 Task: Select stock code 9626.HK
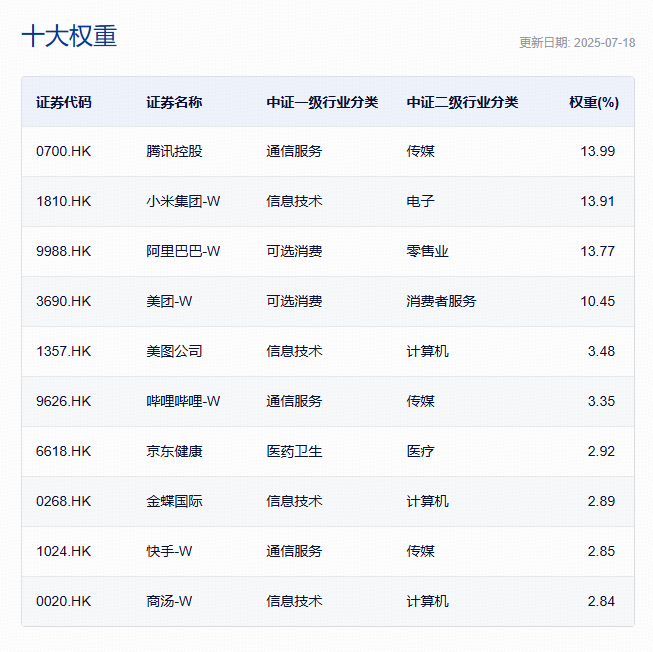click(63, 401)
